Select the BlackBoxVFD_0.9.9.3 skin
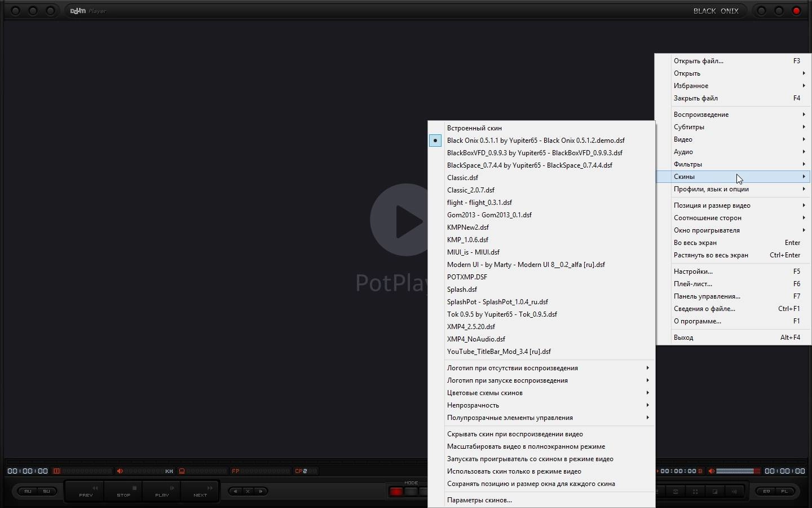This screenshot has width=812, height=508. (541, 153)
